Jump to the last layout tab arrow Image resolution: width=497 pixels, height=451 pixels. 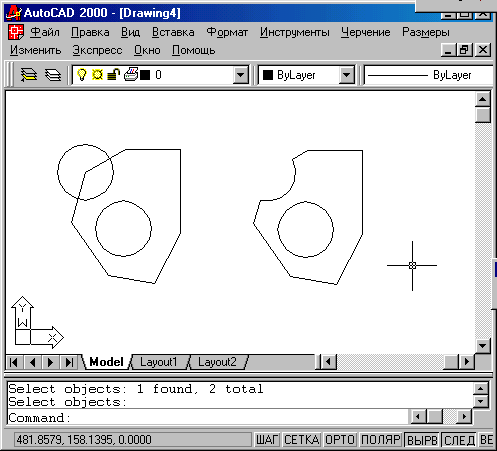pyautogui.click(x=69, y=362)
